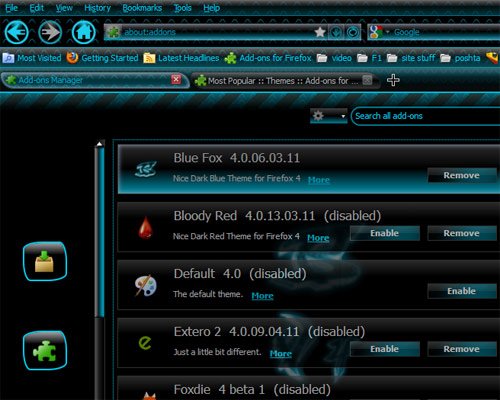Click the Default theme palette icon
Viewport: 500px width, 400px height.
click(146, 285)
